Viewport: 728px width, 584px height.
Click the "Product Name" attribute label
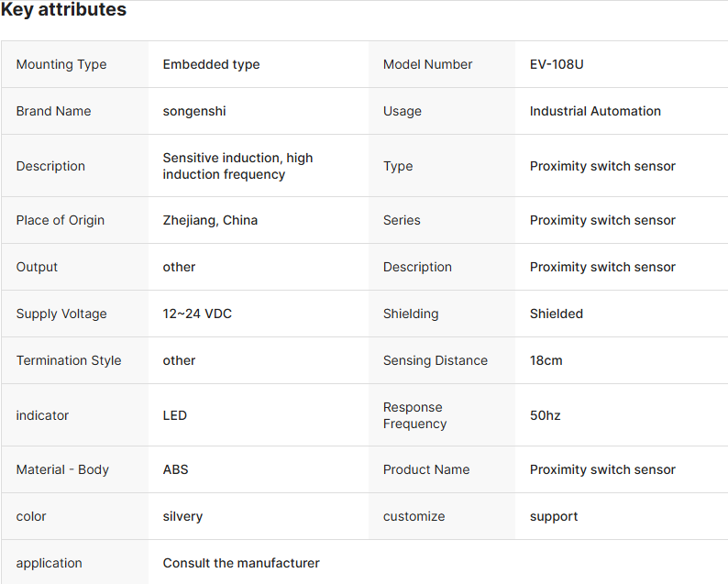coord(426,469)
